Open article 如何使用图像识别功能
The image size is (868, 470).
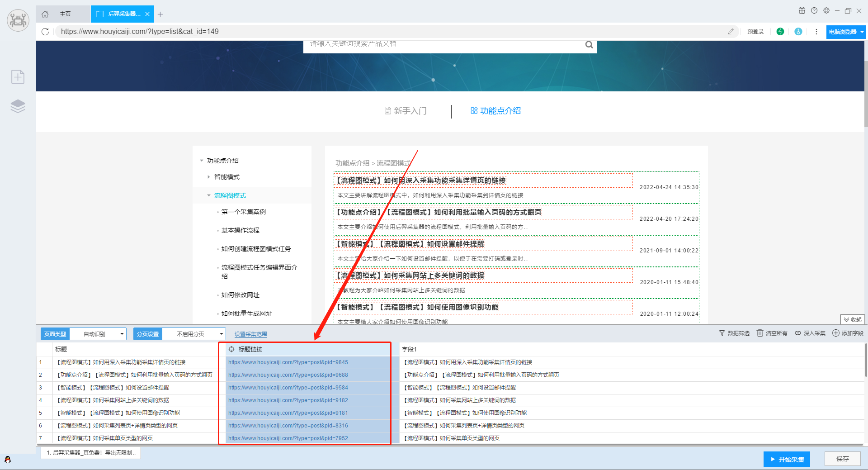[x=417, y=307]
